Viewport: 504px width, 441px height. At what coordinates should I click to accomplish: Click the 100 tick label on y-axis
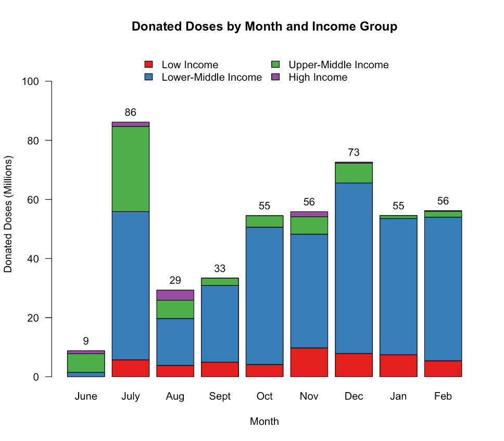click(x=31, y=82)
